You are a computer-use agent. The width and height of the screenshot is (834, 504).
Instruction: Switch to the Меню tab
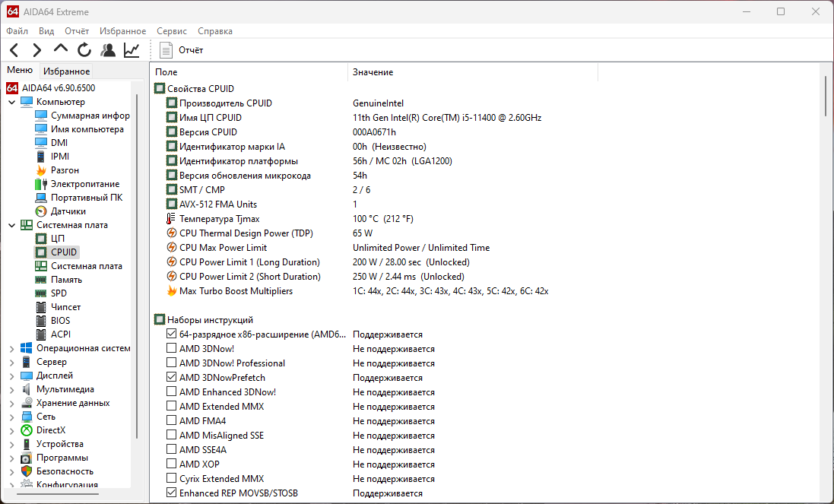(20, 70)
